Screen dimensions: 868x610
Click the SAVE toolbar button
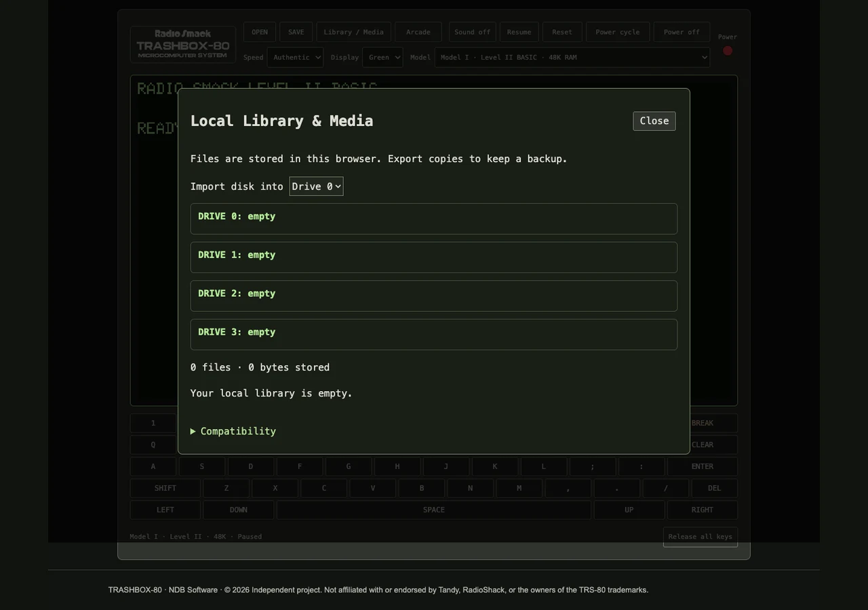coord(296,32)
